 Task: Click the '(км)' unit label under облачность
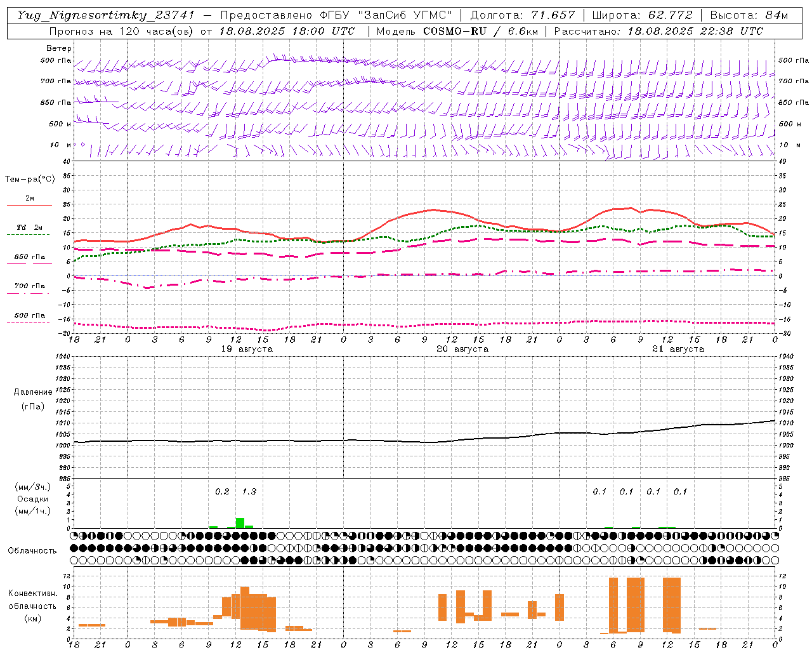point(33,619)
